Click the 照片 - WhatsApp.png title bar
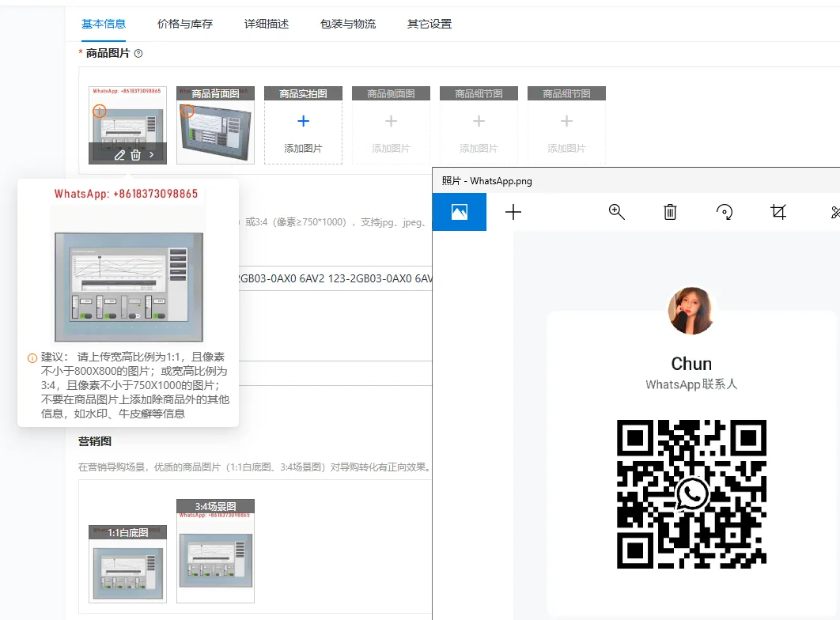 [636, 181]
